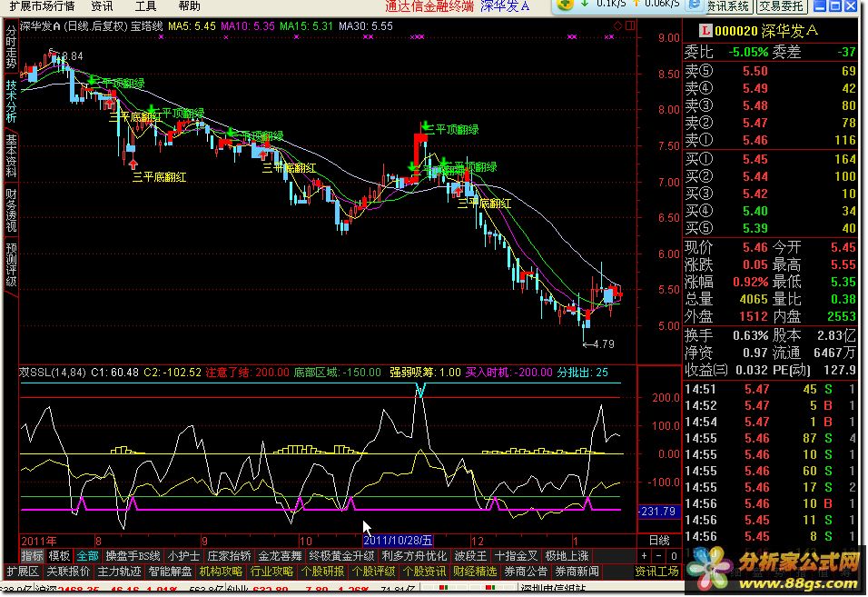Select the 模板 tab
The width and height of the screenshot is (868, 597).
[x=59, y=555]
